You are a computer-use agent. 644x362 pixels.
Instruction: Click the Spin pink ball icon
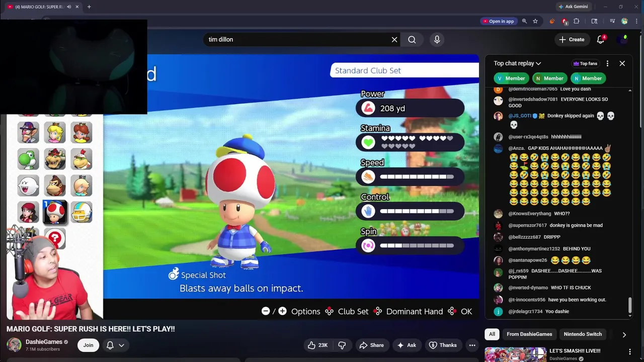pos(368,245)
